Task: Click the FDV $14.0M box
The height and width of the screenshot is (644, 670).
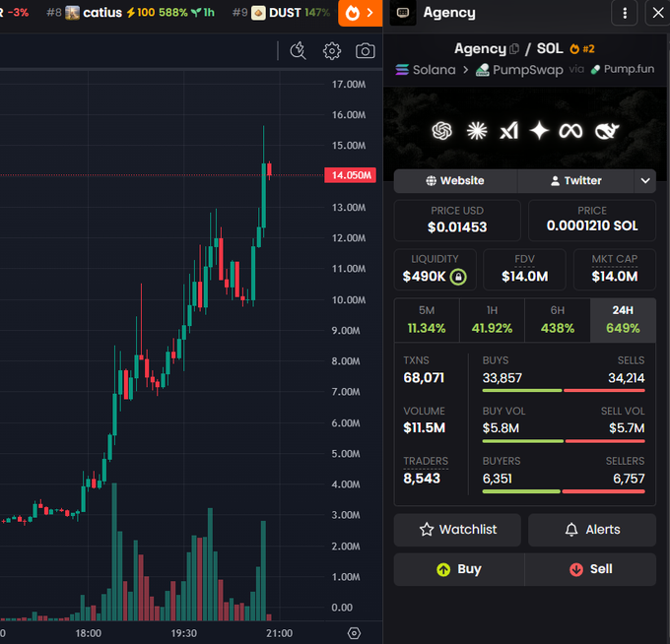Action: (x=524, y=270)
